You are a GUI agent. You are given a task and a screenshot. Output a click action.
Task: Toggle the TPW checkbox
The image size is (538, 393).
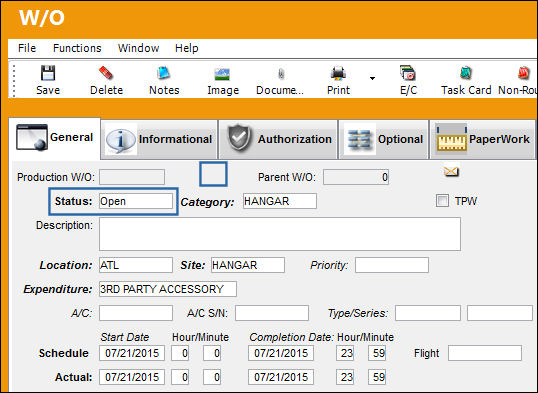[442, 201]
